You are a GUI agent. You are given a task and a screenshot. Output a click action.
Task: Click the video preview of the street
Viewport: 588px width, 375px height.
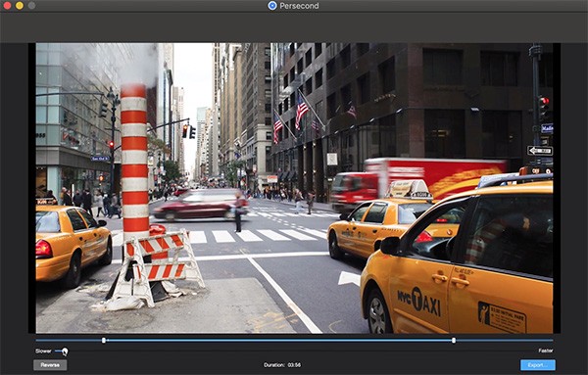(294, 188)
